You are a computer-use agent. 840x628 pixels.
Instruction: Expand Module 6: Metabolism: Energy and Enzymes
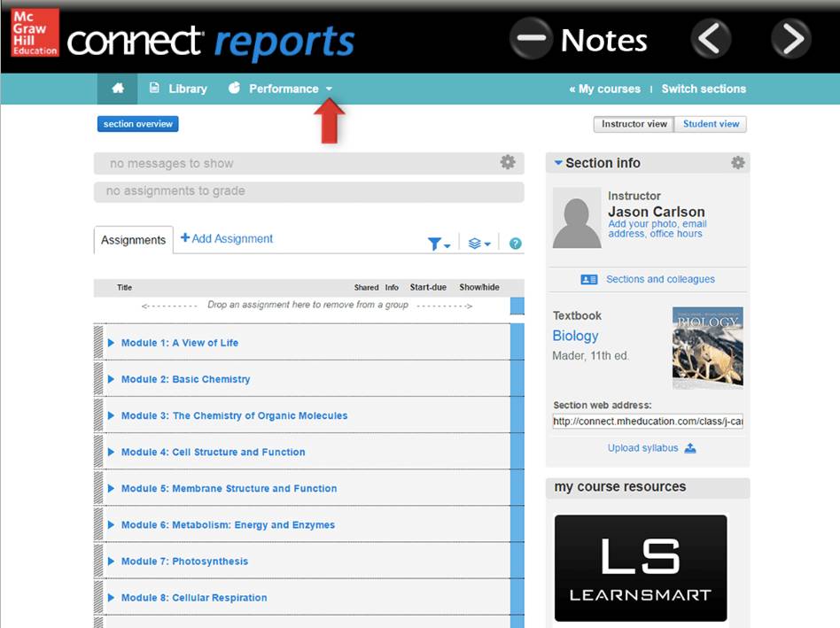point(111,524)
